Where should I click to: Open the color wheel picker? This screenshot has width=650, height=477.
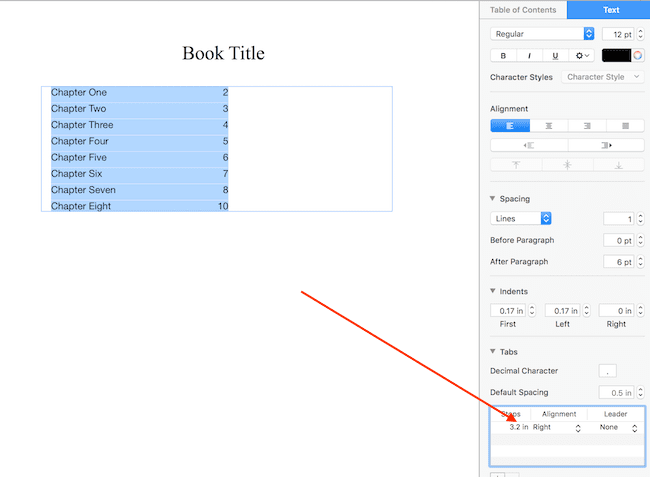[638, 56]
